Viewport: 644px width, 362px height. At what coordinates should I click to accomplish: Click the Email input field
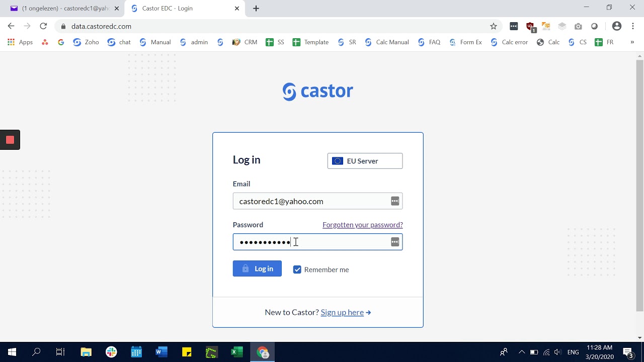[x=317, y=201]
